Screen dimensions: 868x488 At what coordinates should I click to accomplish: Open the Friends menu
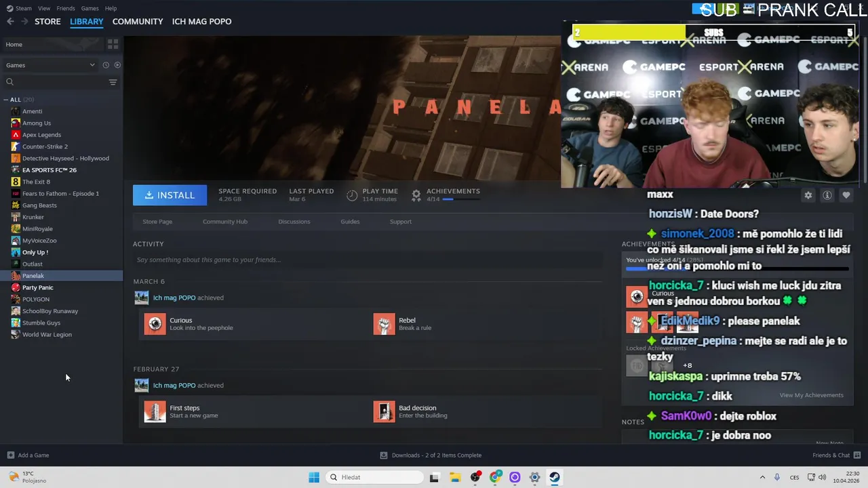[x=66, y=8]
